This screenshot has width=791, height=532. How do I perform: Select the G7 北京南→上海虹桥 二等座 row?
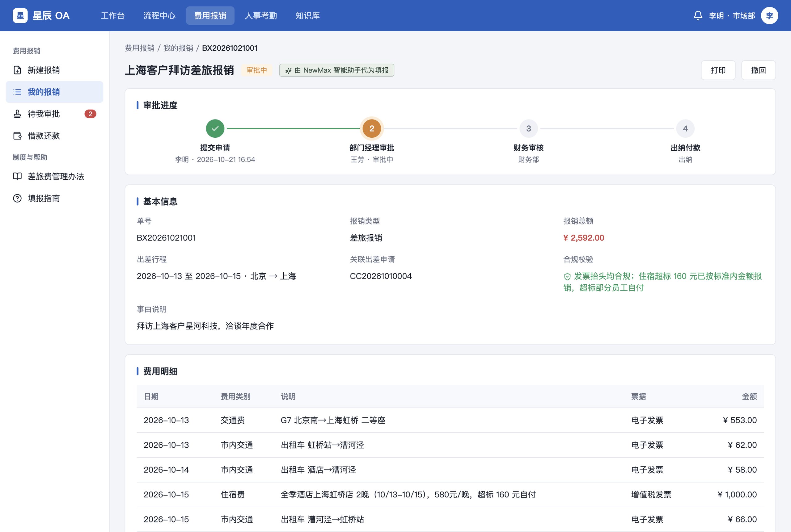450,420
